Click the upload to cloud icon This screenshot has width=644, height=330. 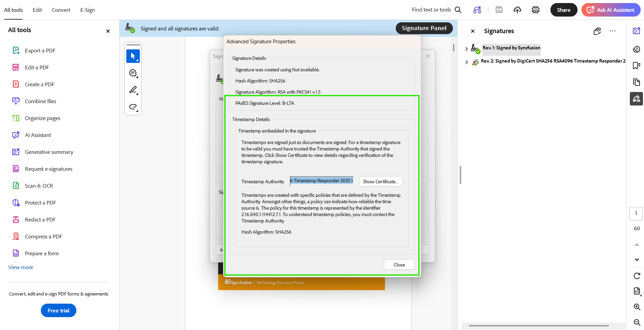(517, 10)
